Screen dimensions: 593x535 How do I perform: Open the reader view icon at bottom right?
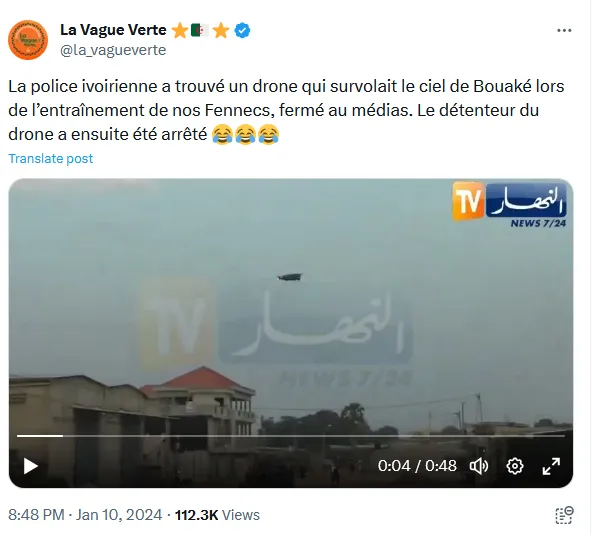(564, 515)
